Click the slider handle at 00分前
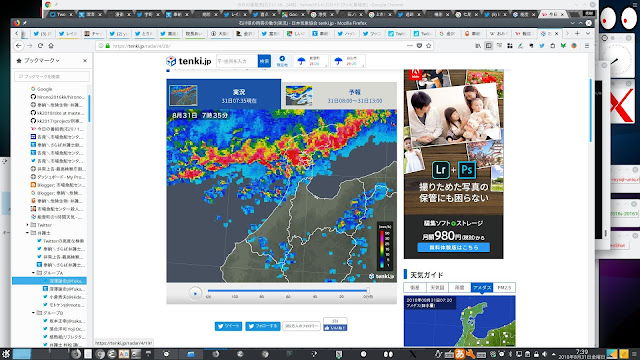 [368, 291]
